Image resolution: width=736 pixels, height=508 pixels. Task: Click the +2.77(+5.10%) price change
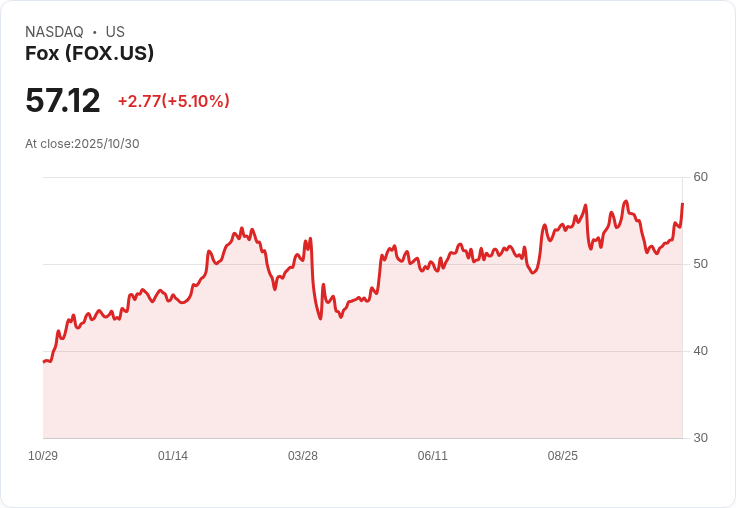[174, 101]
